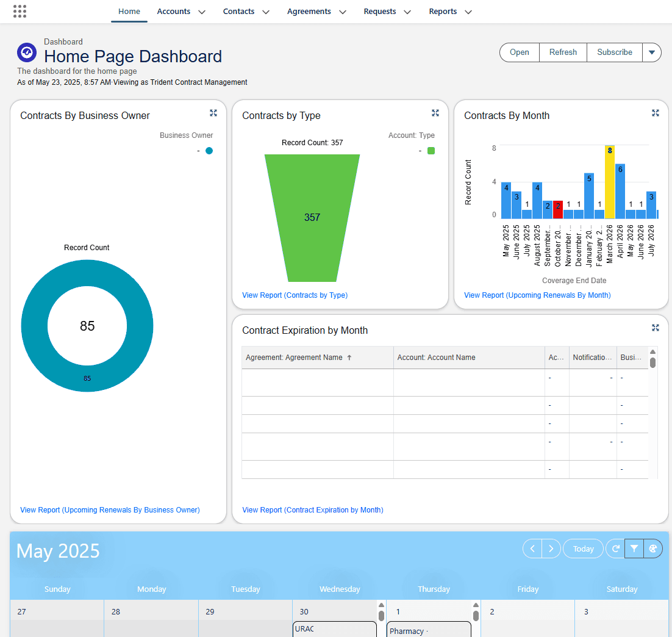This screenshot has height=637, width=672.
Task: Expand the Contracts by Type chart
Action: coord(435,113)
